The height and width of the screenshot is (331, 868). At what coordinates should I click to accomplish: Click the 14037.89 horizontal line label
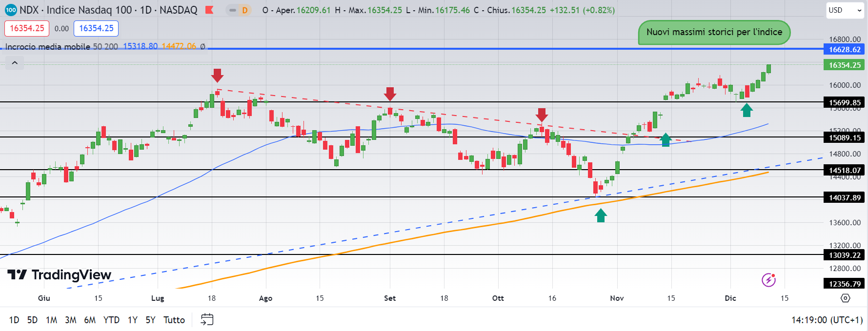tap(845, 197)
